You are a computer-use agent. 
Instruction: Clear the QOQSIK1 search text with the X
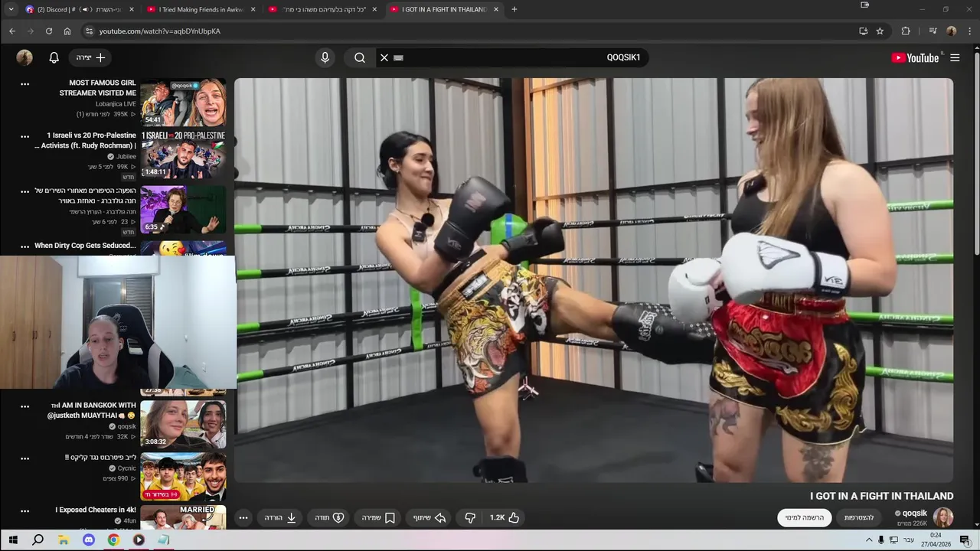pyautogui.click(x=384, y=57)
